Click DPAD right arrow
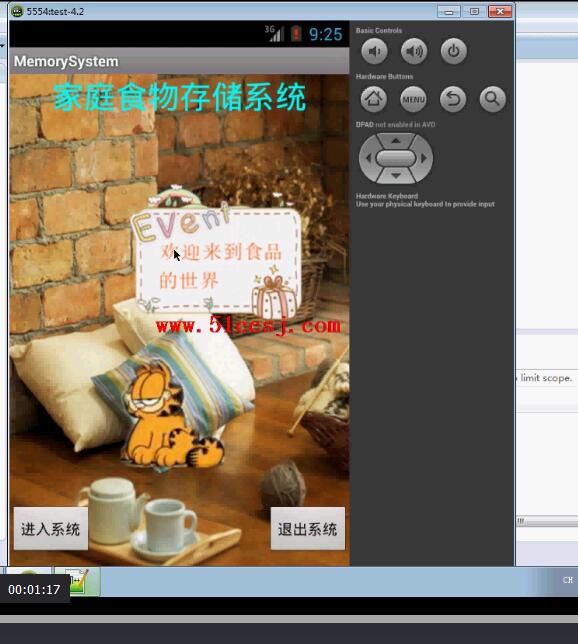The height and width of the screenshot is (644, 578). [x=424, y=158]
